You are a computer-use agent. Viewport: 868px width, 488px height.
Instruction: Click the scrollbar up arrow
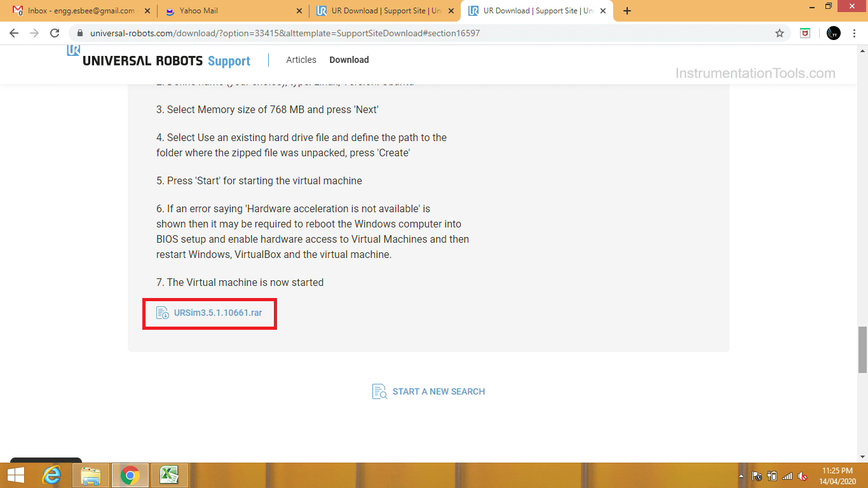click(x=862, y=50)
